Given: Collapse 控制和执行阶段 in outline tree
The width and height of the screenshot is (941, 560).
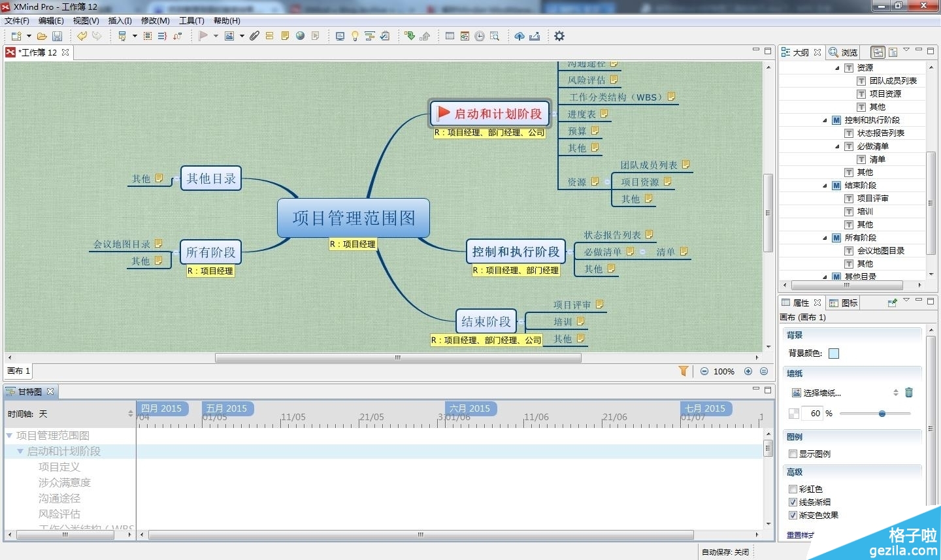Looking at the screenshot, I should click(x=825, y=120).
